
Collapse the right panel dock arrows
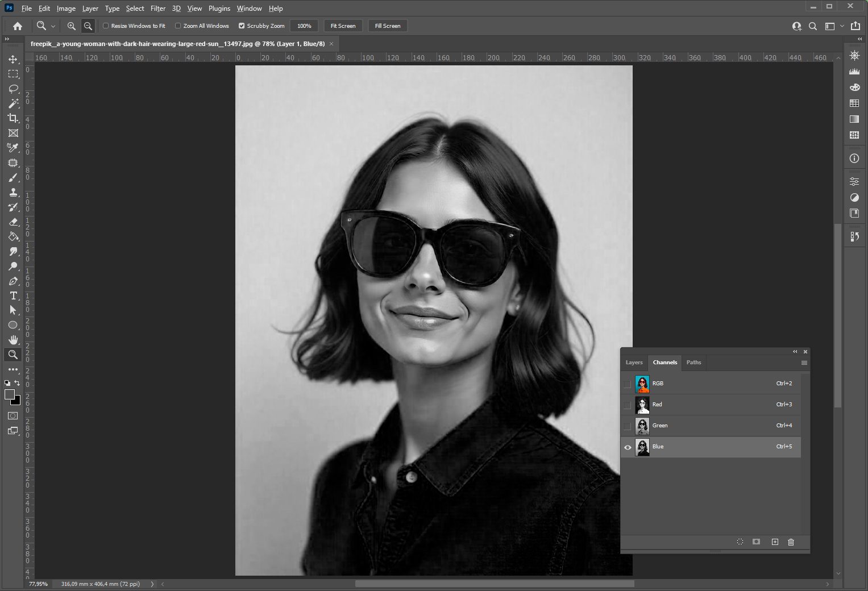[860, 39]
